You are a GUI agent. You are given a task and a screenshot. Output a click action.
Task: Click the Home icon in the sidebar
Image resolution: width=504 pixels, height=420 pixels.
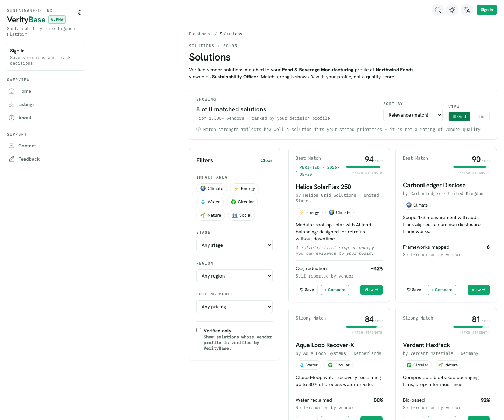pyautogui.click(x=12, y=91)
